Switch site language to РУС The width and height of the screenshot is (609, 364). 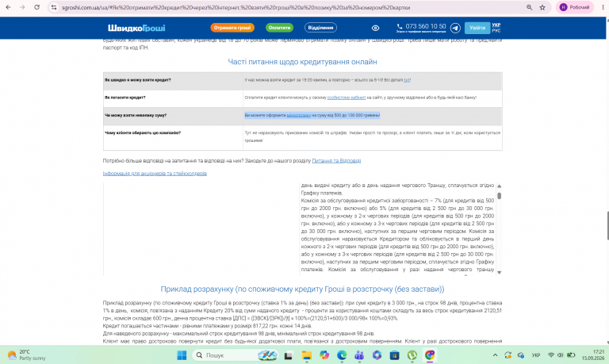coord(496,31)
